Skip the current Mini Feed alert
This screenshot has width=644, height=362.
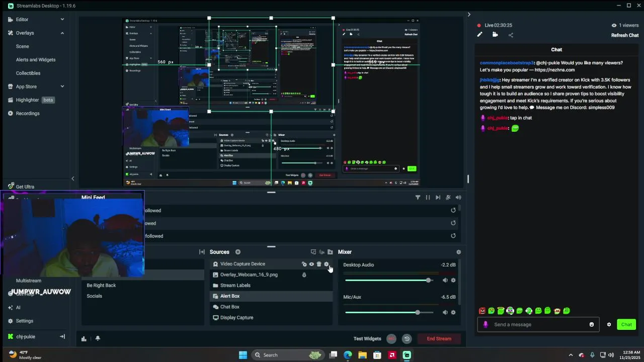(438, 198)
